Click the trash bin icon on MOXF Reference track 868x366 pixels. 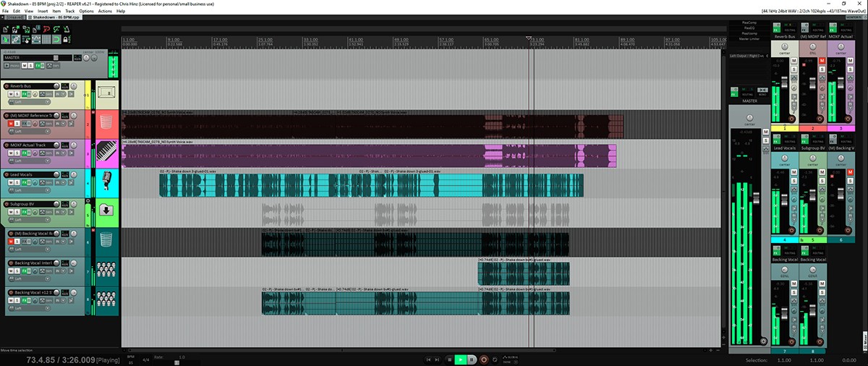click(x=106, y=122)
